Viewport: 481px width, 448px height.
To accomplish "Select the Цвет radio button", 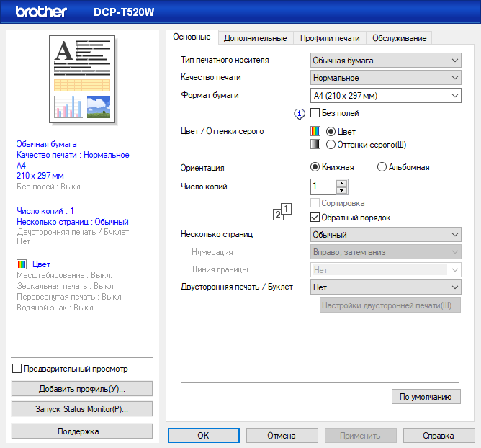I will [x=331, y=132].
